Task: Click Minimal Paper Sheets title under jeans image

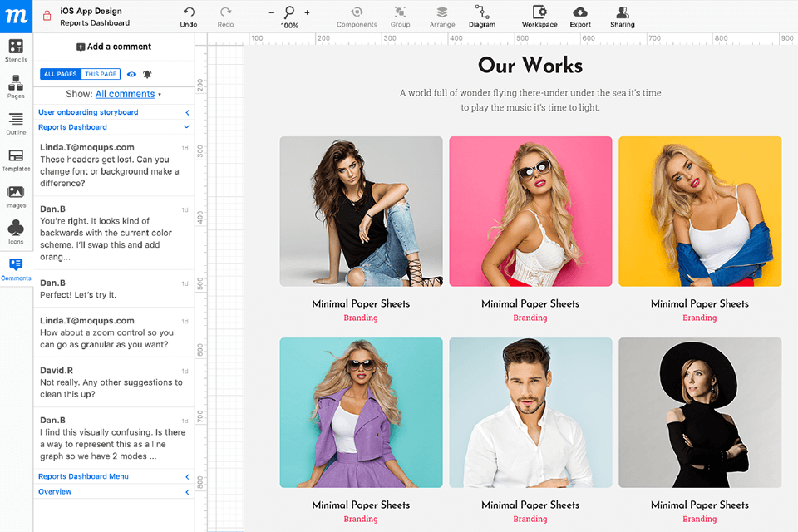Action: 361,304
